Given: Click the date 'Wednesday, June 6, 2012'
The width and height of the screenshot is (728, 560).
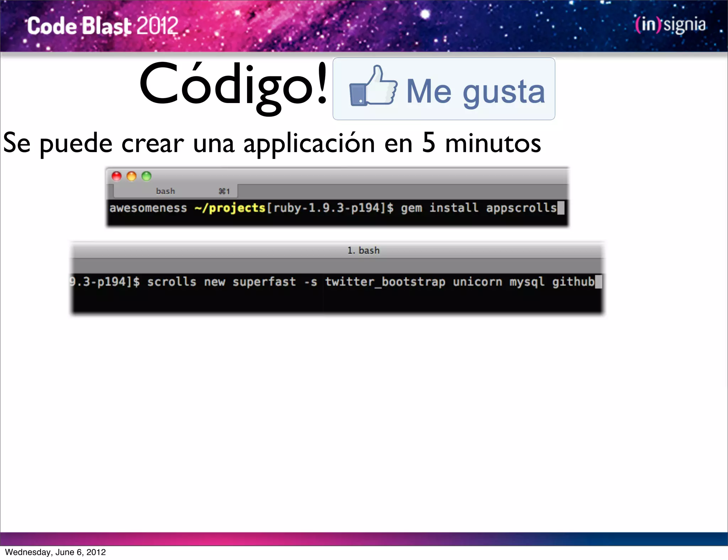Looking at the screenshot, I should (55, 552).
